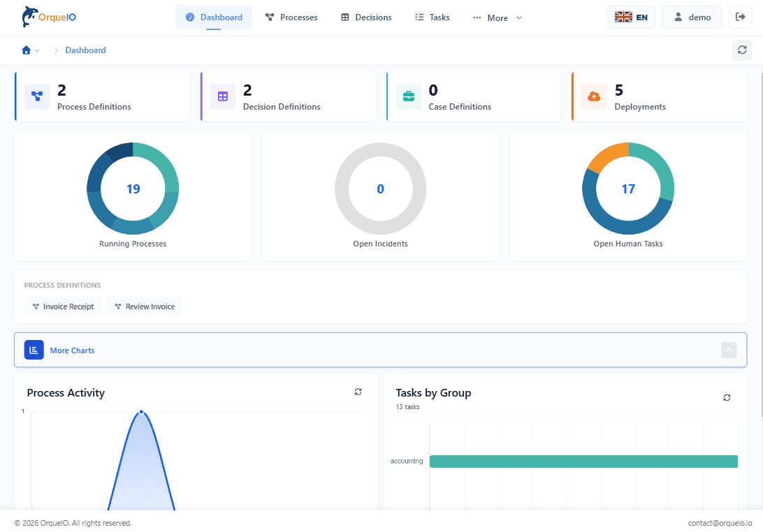
Task: Click the 0 Open Incidents count
Action: tap(381, 189)
